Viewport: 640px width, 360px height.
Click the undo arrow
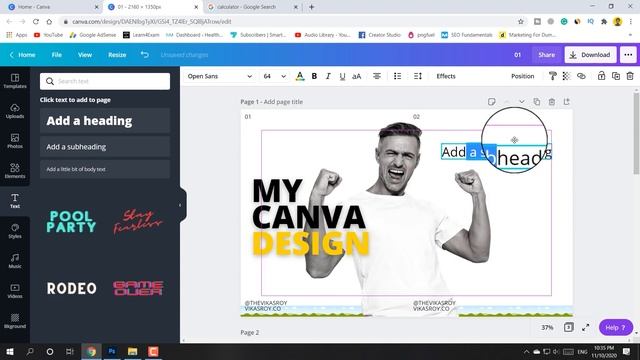[x=144, y=55]
